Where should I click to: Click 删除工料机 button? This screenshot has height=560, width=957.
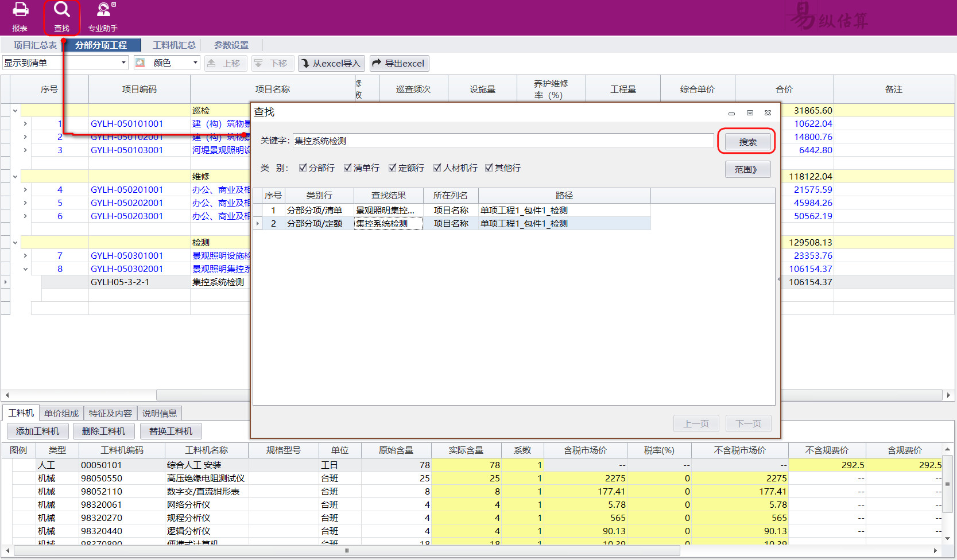[x=103, y=431]
